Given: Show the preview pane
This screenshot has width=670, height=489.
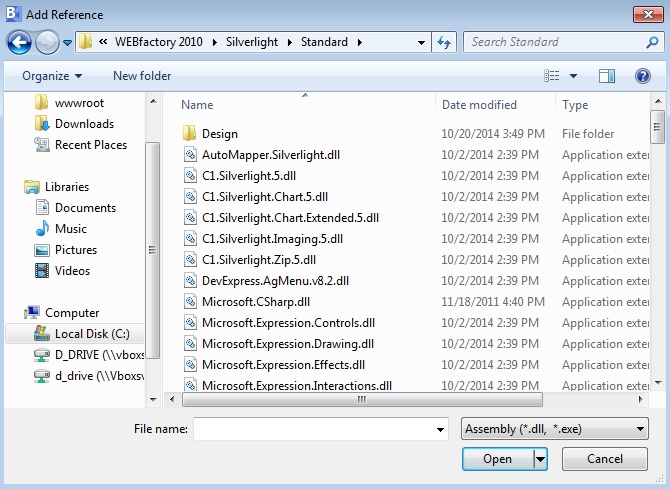Looking at the screenshot, I should point(606,76).
